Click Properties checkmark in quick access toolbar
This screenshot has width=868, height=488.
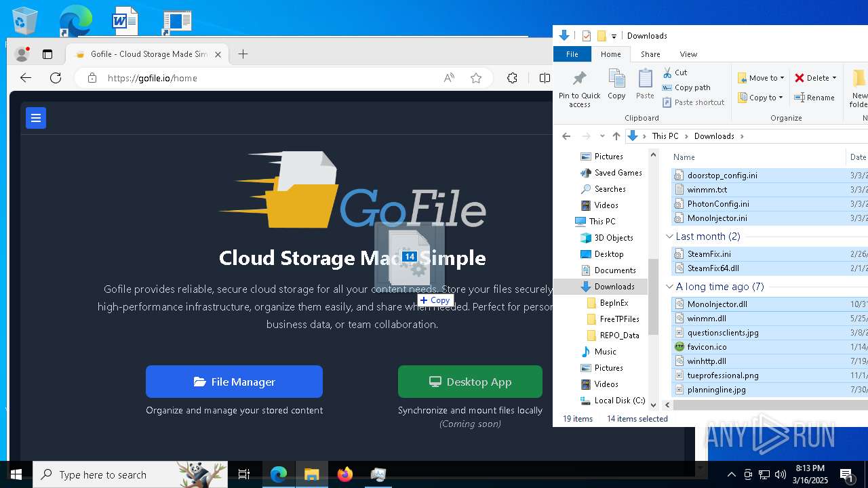[587, 36]
